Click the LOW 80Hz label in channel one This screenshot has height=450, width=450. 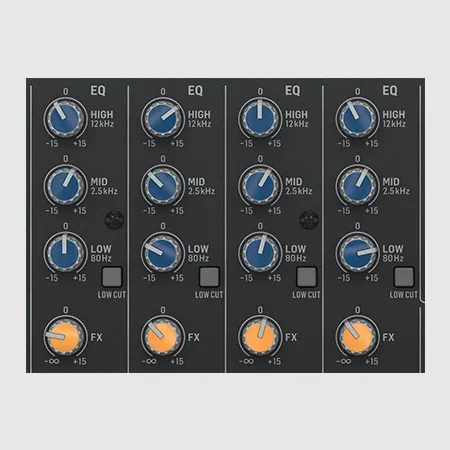[x=101, y=253]
